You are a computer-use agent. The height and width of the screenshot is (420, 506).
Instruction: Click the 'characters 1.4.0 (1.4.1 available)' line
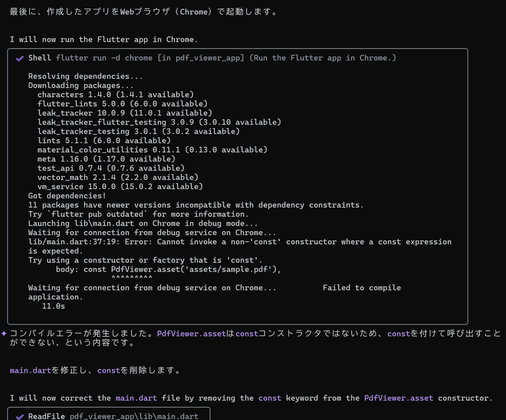116,95
